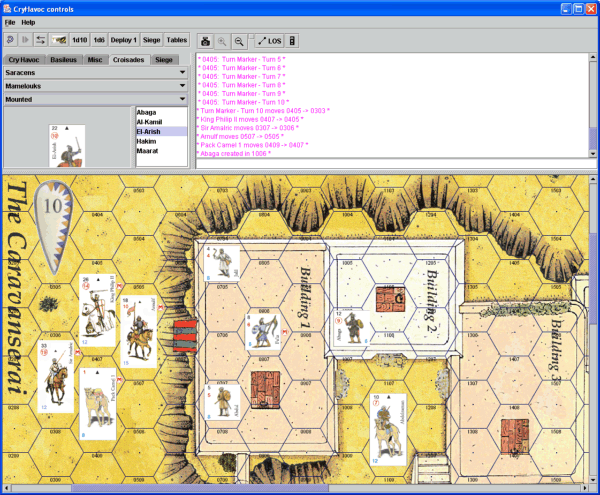Click the Deploy 1 button
This screenshot has width=600, height=495.
click(124, 40)
